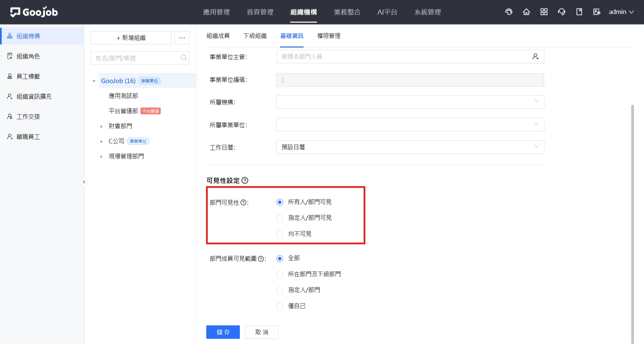Click help icon next to 部門可見性
Viewport: 644px width, 345px height.
(244, 202)
